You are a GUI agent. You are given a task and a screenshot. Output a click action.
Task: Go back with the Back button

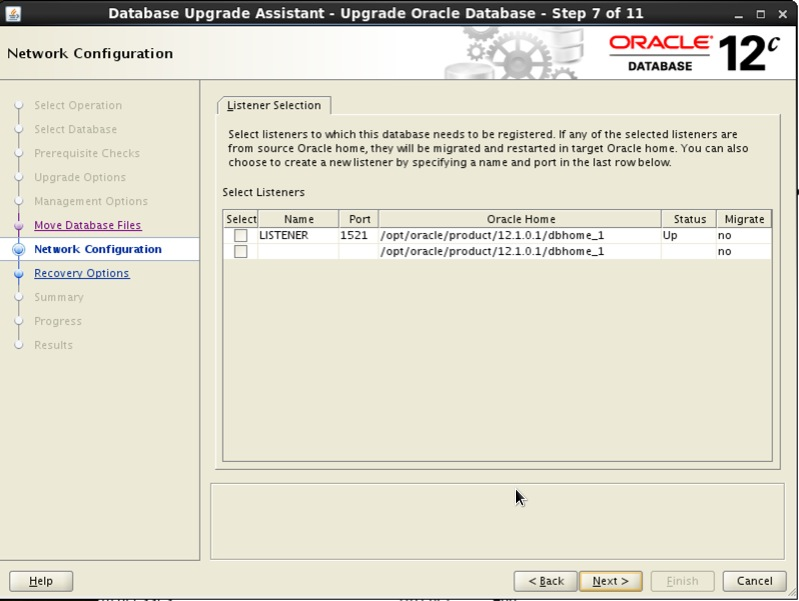(x=546, y=581)
